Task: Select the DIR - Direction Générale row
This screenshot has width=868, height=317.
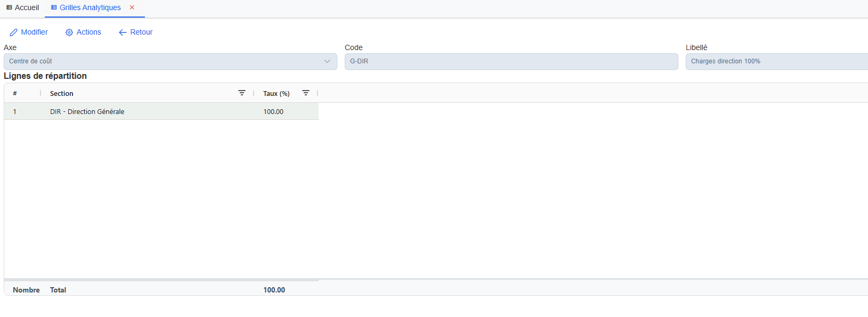Action: tap(87, 111)
